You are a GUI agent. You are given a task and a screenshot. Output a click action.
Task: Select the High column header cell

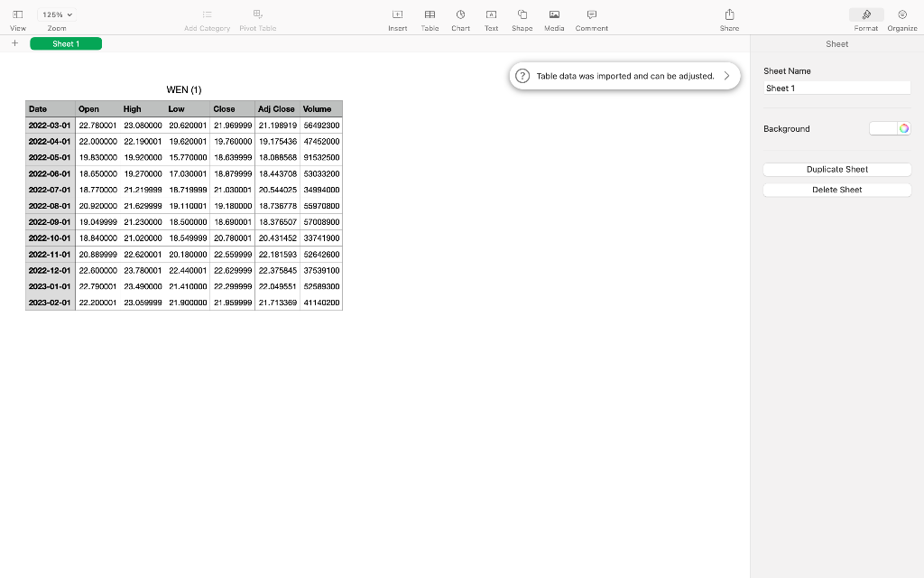coord(143,109)
